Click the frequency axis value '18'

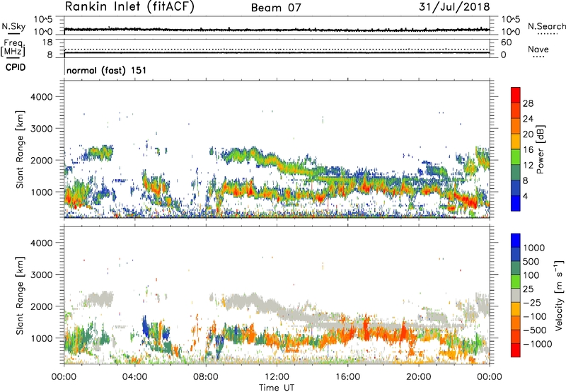pyautogui.click(x=47, y=42)
